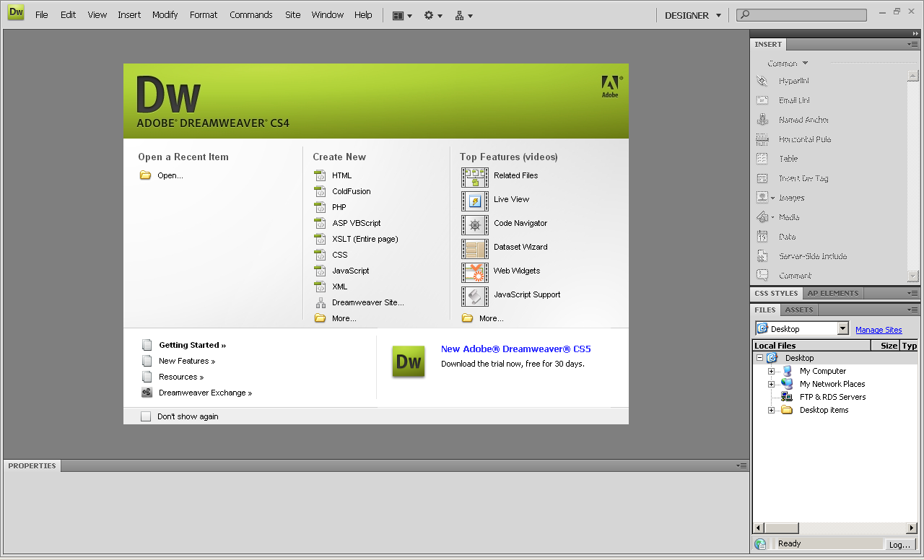Click the Horizontal Rule icon
This screenshot has height=560, width=924.
coord(762,139)
